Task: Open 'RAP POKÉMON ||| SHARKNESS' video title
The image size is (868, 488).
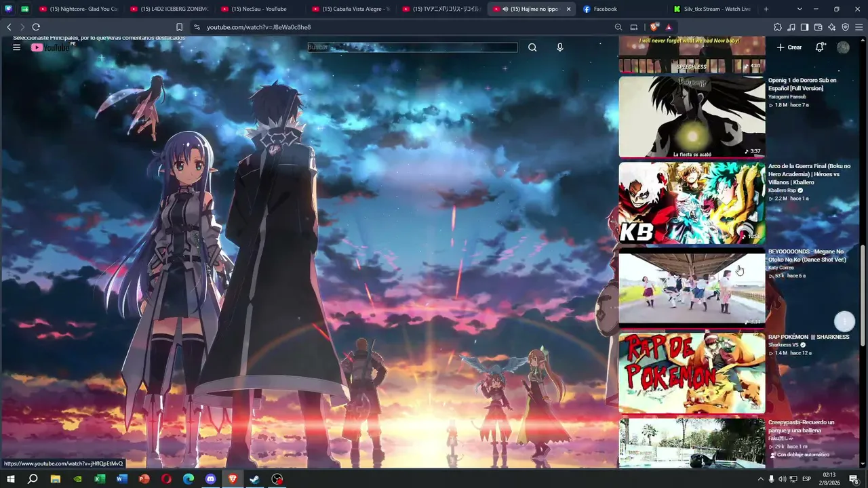Action: pyautogui.click(x=808, y=337)
